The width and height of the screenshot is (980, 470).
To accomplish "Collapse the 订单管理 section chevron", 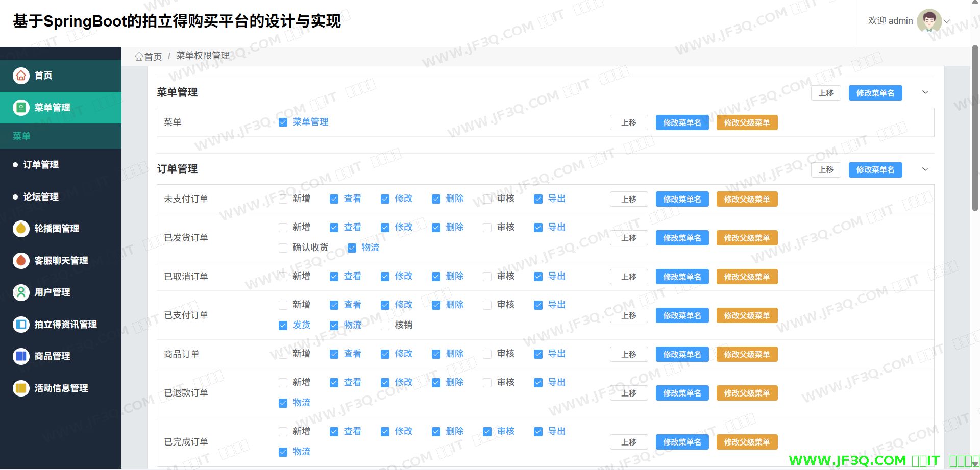I will (925, 169).
